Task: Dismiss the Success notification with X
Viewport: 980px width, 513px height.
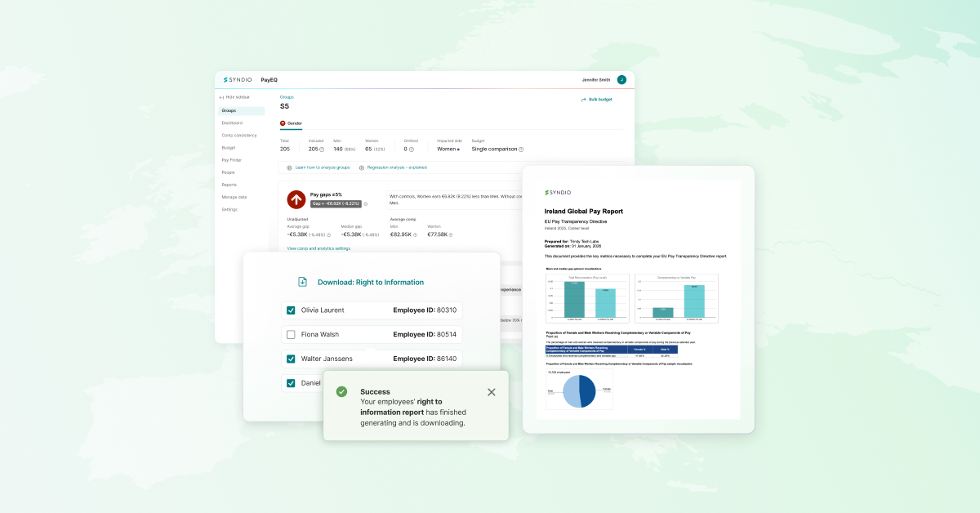Action: (492, 392)
